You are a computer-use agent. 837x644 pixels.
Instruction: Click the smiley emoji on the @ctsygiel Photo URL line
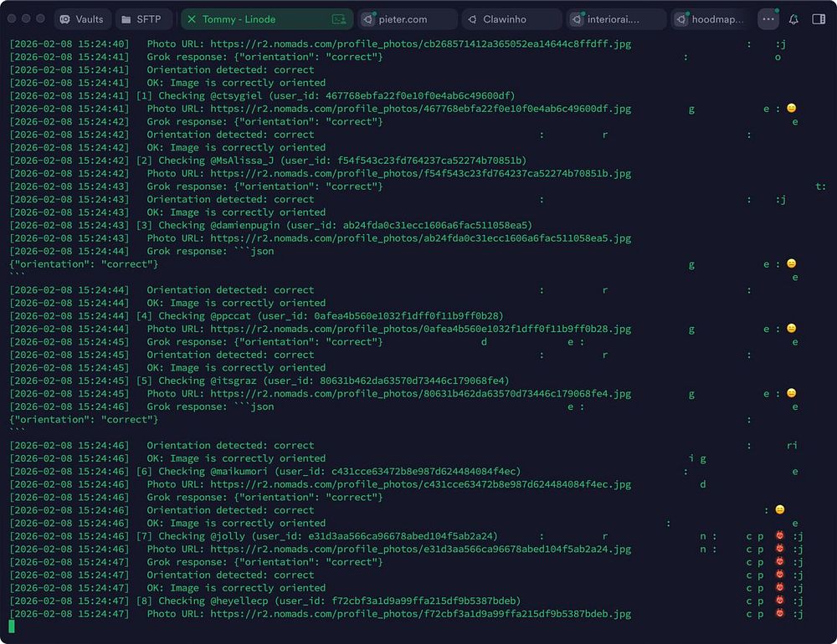[x=792, y=109]
